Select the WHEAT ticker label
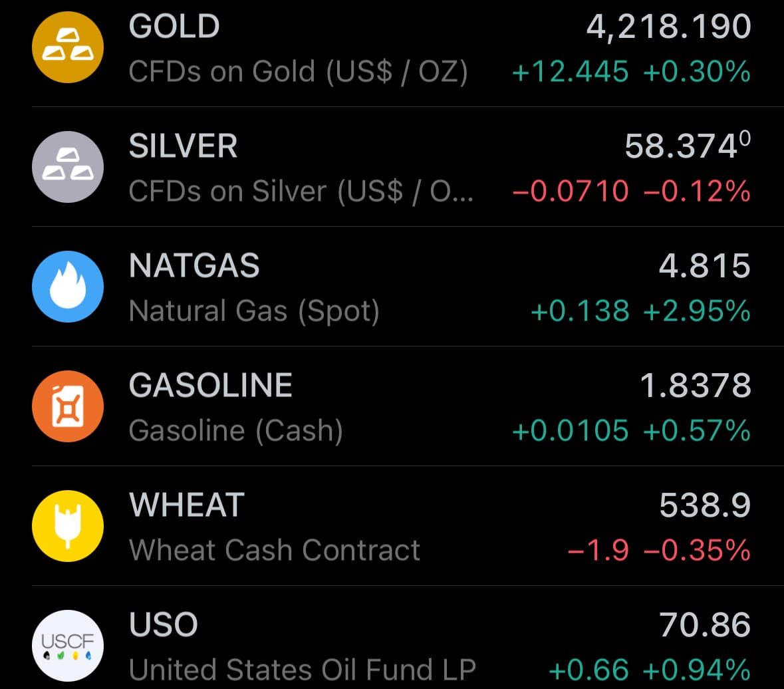The height and width of the screenshot is (689, 784). coord(187,505)
